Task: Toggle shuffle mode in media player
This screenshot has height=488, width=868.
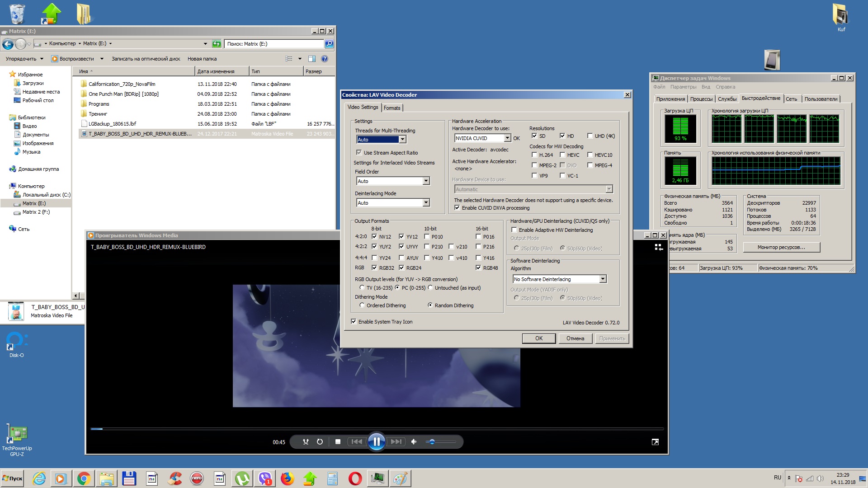Action: tap(306, 441)
